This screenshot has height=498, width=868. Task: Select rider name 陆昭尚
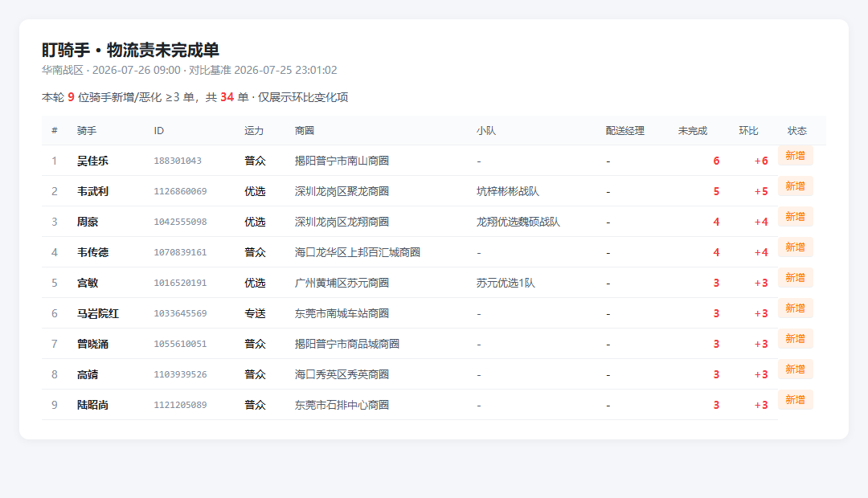(92, 405)
